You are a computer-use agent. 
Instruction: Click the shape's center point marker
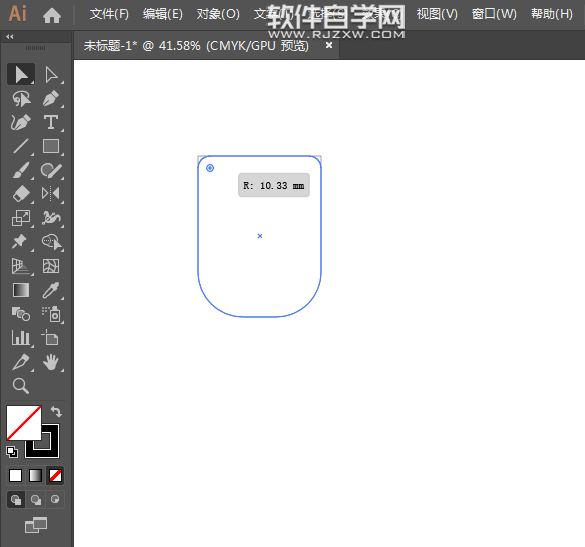(x=260, y=236)
